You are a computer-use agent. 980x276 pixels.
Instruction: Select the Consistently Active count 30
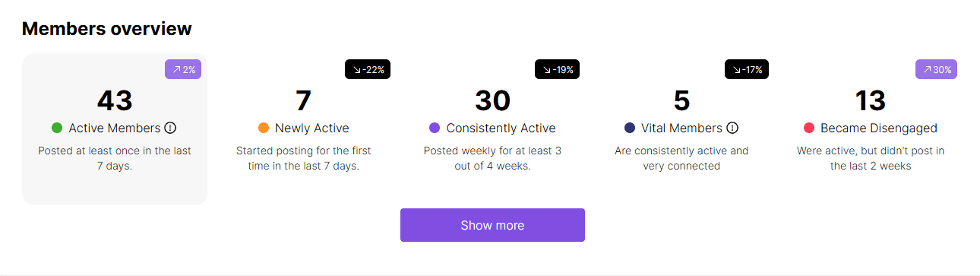point(493,100)
